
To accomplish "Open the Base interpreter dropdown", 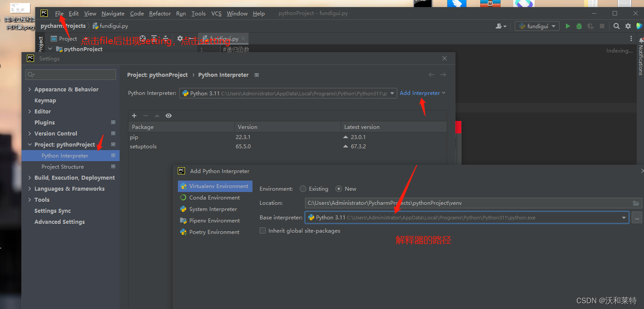I will coord(624,218).
